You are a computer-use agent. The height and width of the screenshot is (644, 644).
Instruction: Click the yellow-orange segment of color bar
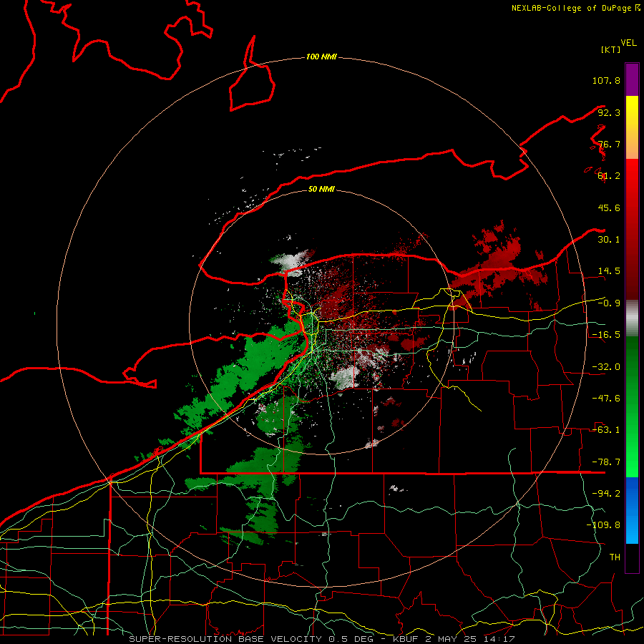click(632, 127)
